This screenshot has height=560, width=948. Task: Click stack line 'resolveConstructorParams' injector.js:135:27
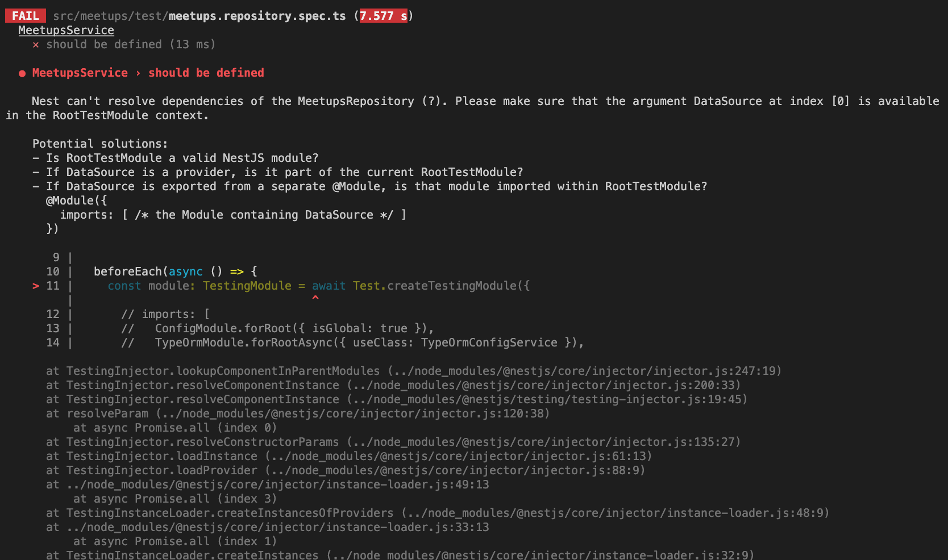click(393, 442)
